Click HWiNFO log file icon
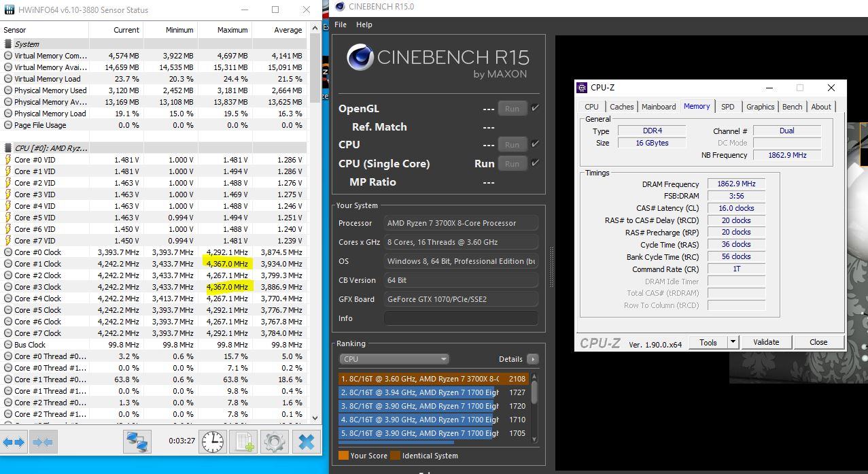 243,442
